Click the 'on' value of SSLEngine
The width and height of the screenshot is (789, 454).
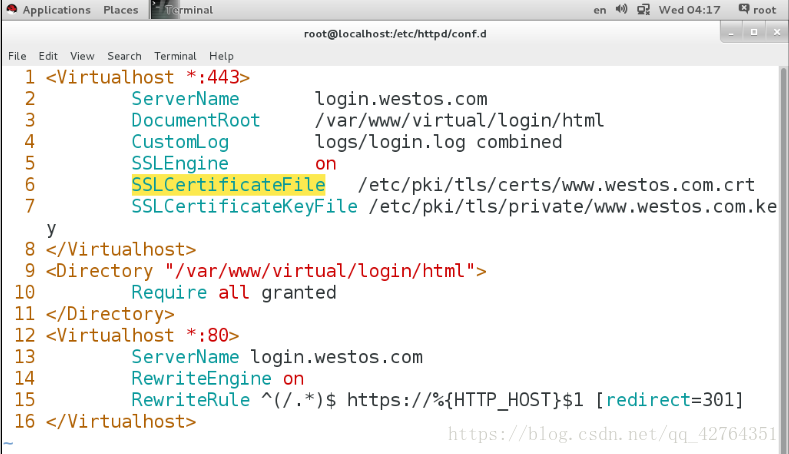tap(326, 164)
